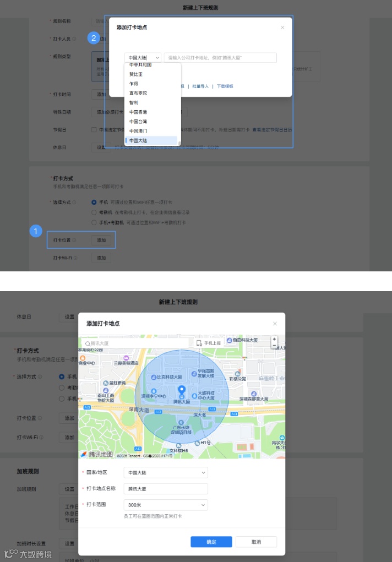This screenshot has height=562, width=392.
Task: Select the 深圳森那美大厦 map marker
Action: click(254, 394)
